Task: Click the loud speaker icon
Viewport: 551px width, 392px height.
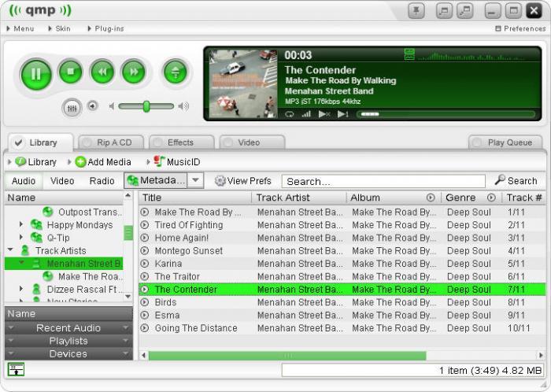Action: click(x=183, y=105)
